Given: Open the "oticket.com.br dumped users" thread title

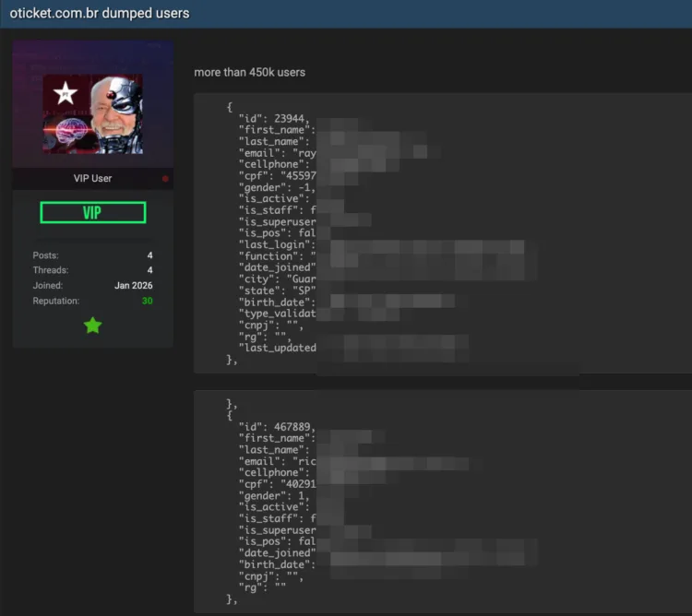Looking at the screenshot, I should tap(100, 13).
